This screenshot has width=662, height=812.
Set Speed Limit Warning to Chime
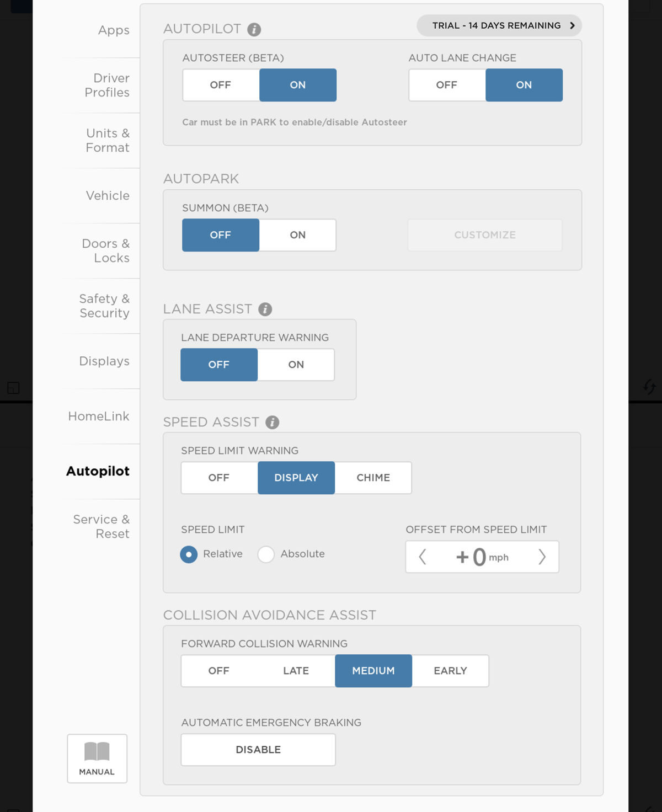373,478
